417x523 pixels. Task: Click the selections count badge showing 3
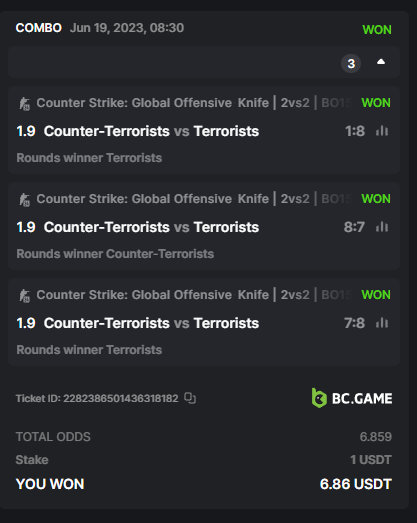(x=351, y=63)
